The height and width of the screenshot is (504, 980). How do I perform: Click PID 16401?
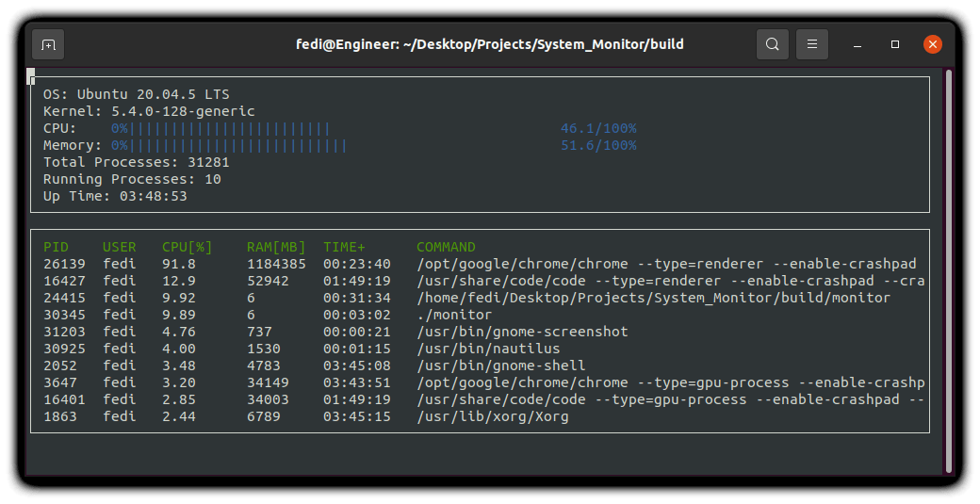point(64,399)
